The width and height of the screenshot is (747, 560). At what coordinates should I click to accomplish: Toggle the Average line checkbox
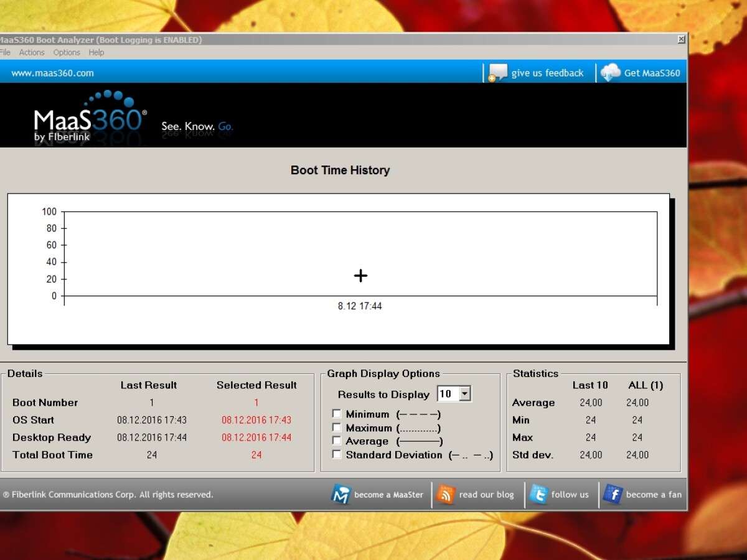(x=337, y=441)
